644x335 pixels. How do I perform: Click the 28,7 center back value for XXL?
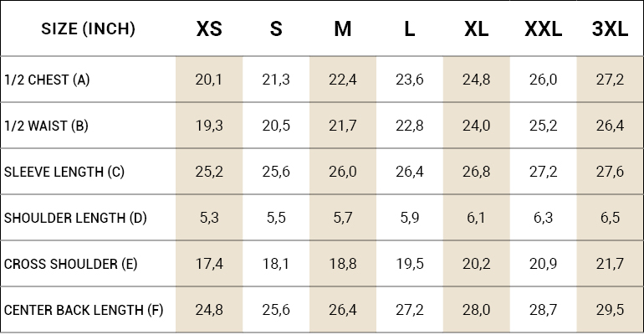543,311
